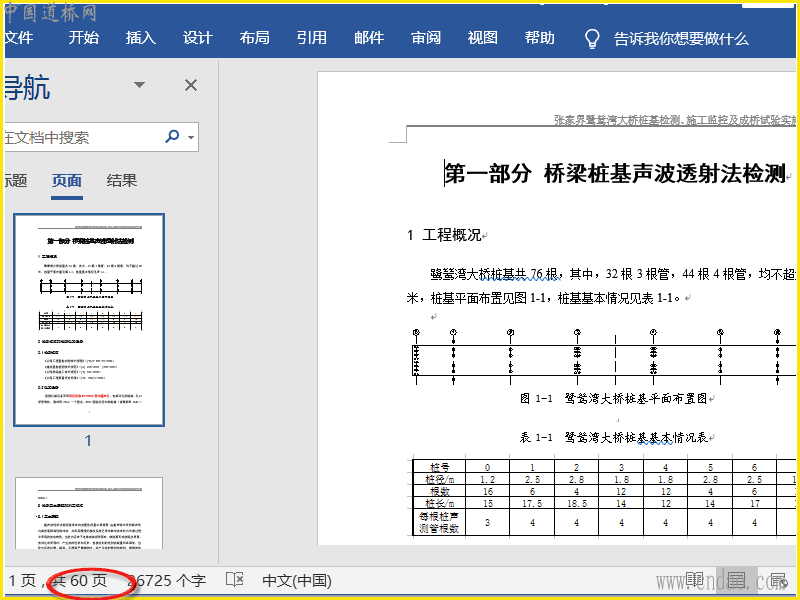
Task: Select the 视图 ribbon tab
Action: 483,38
